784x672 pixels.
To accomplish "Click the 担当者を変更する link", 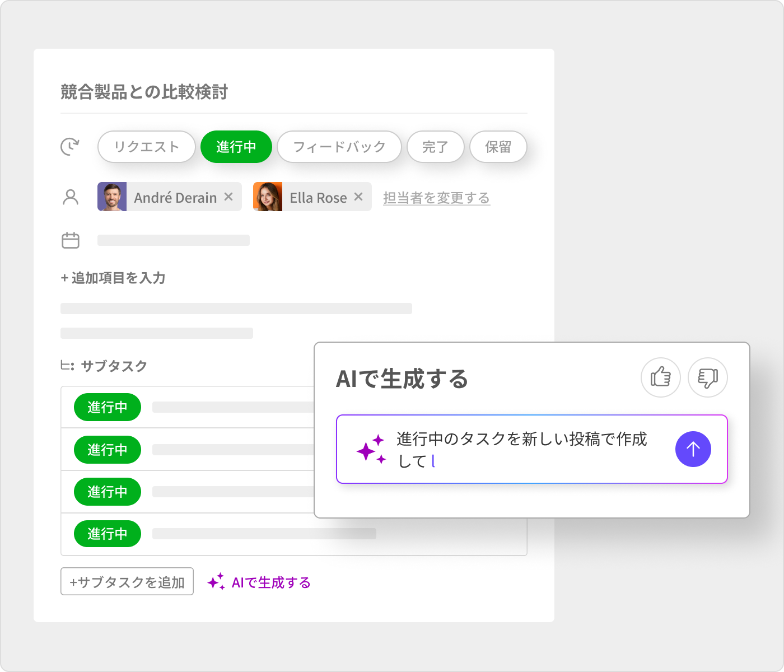I will pyautogui.click(x=436, y=198).
